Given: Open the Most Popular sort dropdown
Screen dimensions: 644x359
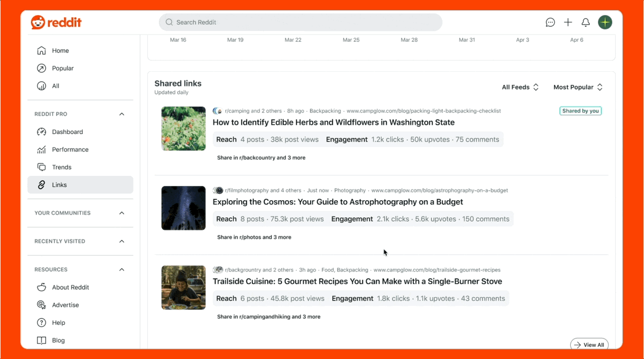Looking at the screenshot, I should [578, 87].
